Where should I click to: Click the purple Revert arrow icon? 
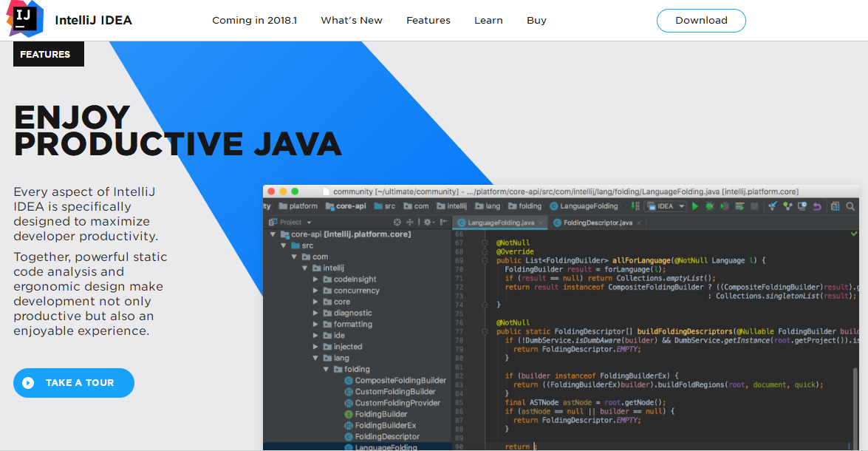pos(817,206)
